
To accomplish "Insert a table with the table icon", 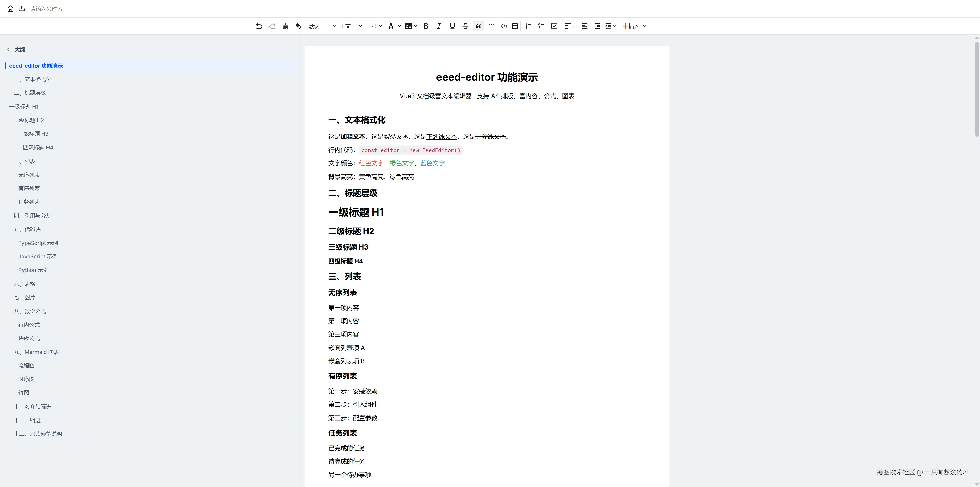I will click(515, 26).
